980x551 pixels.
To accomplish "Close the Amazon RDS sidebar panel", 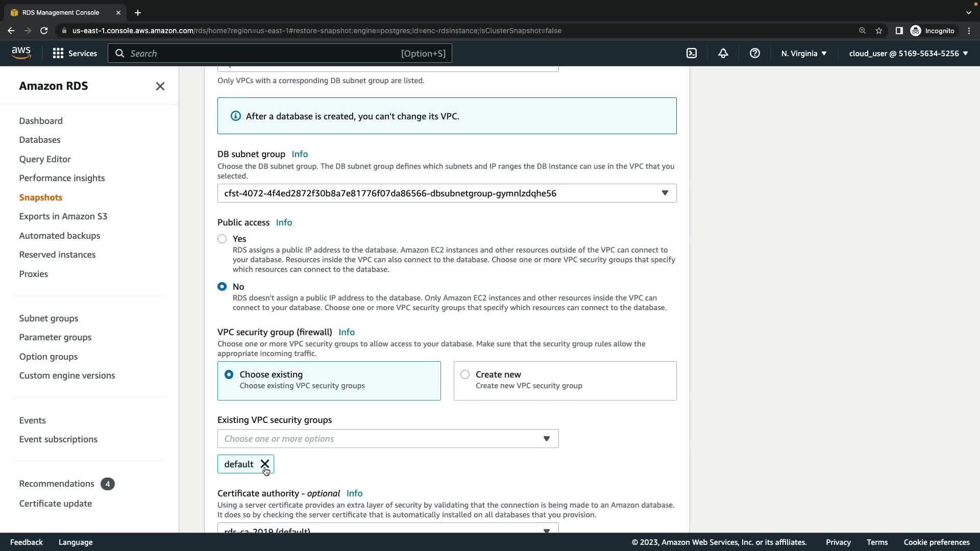I will point(160,86).
